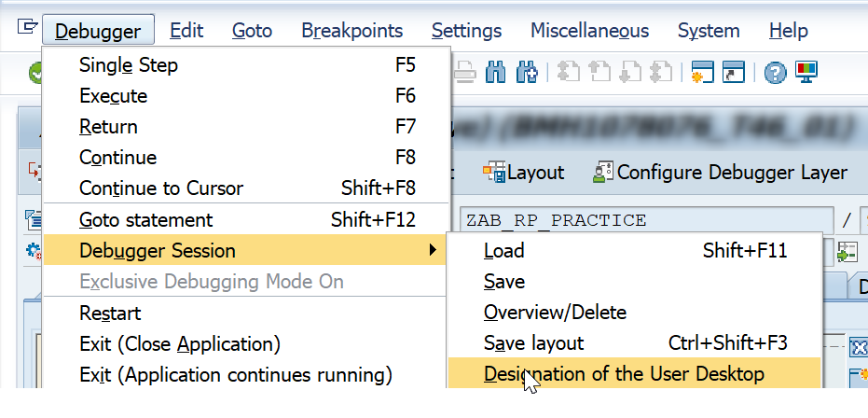Open the Breakpoints menu

[351, 31]
